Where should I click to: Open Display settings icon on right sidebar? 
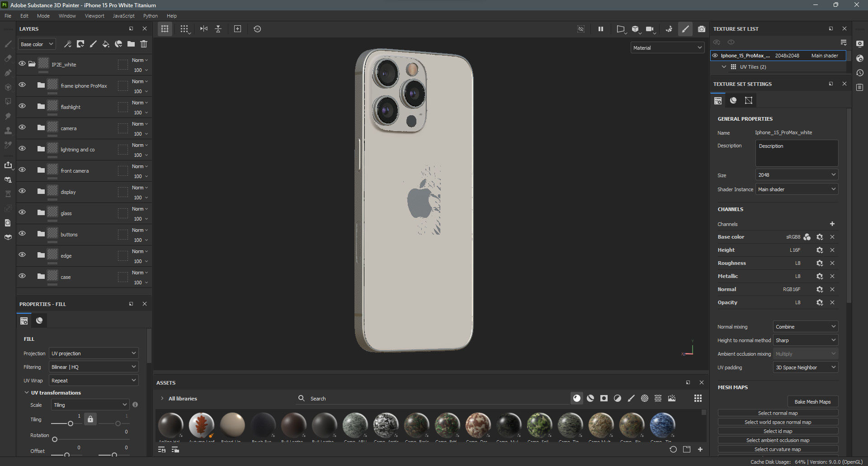click(860, 44)
